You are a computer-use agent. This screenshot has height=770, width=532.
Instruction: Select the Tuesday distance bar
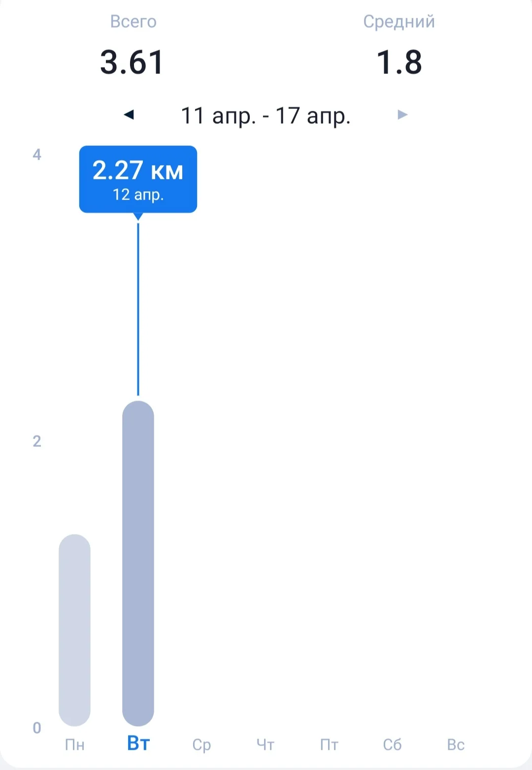(x=138, y=563)
